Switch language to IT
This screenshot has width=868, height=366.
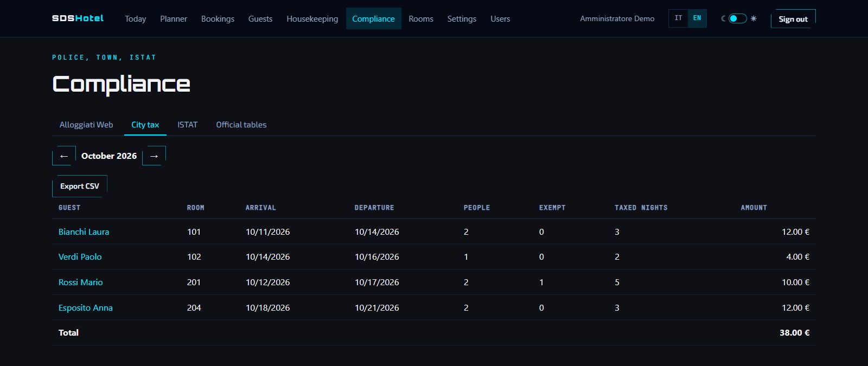coord(678,18)
